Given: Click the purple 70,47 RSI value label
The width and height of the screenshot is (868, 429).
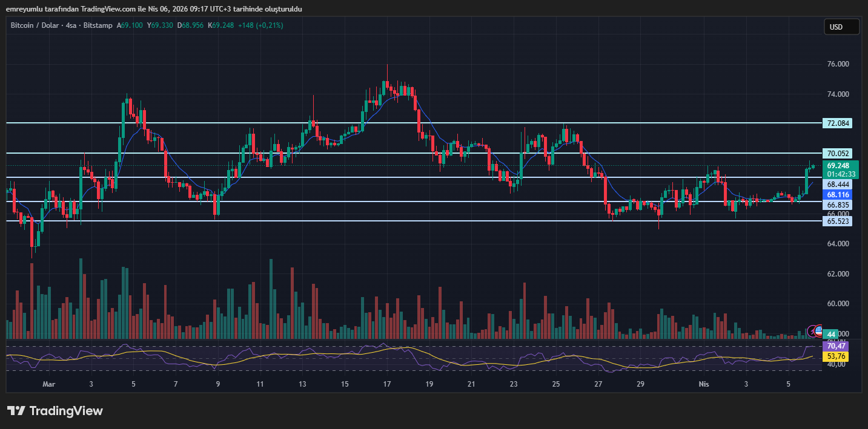Looking at the screenshot, I should coord(835,346).
